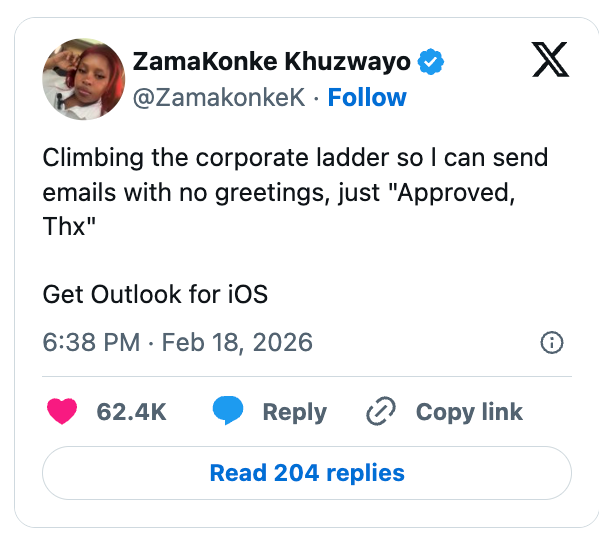Click the 62.4K likes count
Image resolution: width=616 pixels, height=536 pixels.
click(131, 412)
